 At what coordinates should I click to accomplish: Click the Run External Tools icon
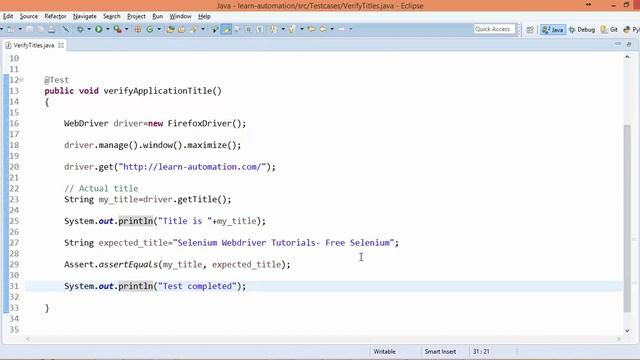click(118, 29)
